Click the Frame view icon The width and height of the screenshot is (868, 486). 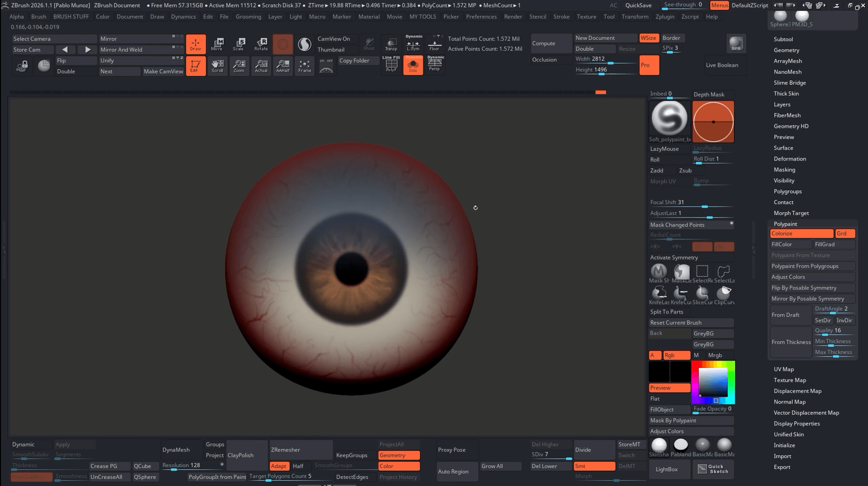pos(304,65)
